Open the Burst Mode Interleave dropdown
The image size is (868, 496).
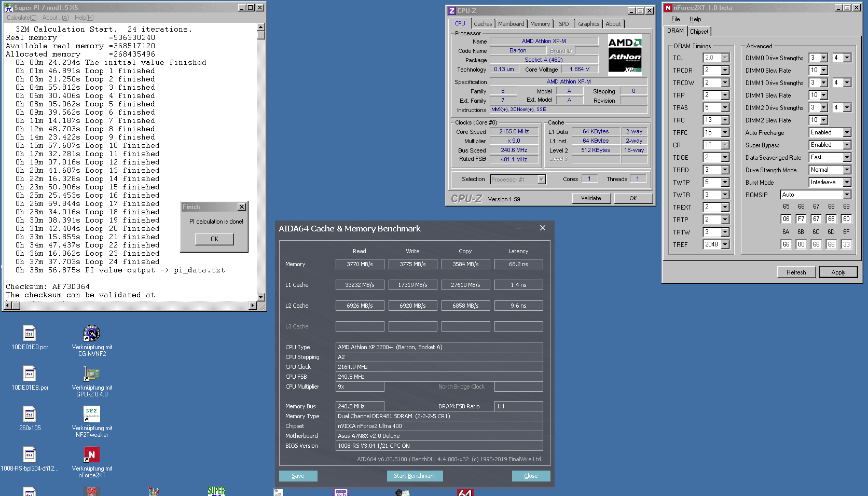(x=847, y=183)
